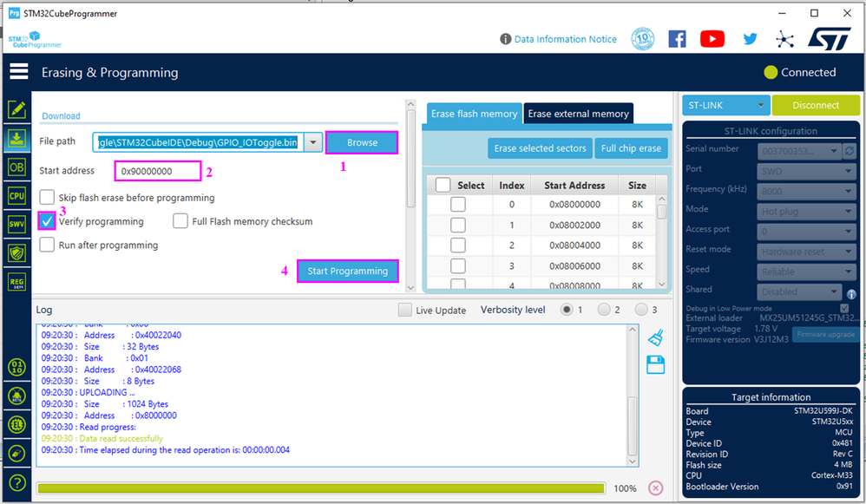
Task: Open Memory & File editing pencil icon
Action: (16, 109)
